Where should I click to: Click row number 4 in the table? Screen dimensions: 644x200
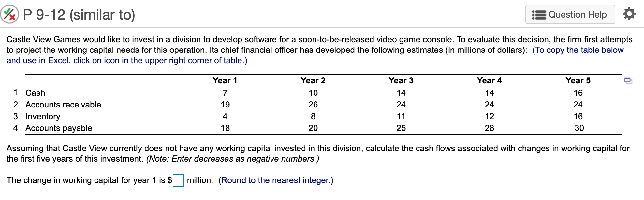coord(15,128)
